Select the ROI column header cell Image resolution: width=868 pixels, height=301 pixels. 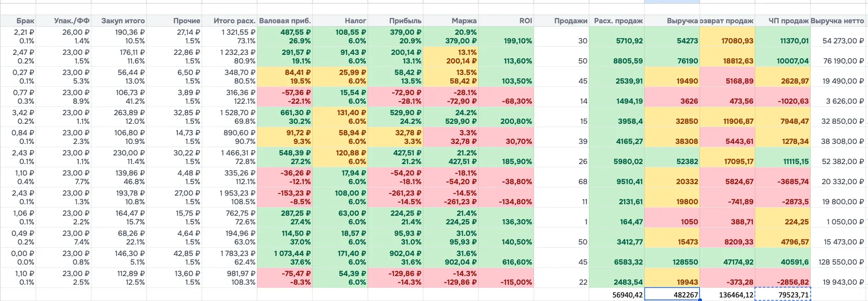pyautogui.click(x=506, y=21)
